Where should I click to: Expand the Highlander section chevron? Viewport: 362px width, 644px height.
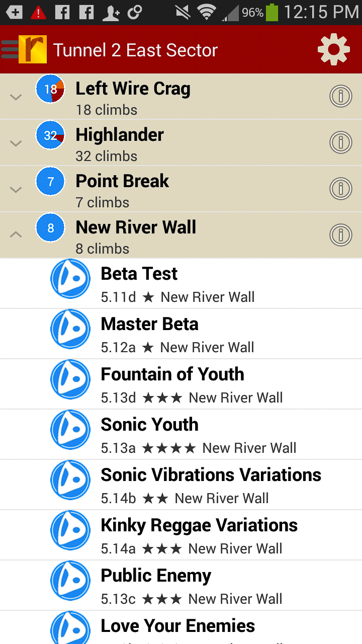coord(16,143)
